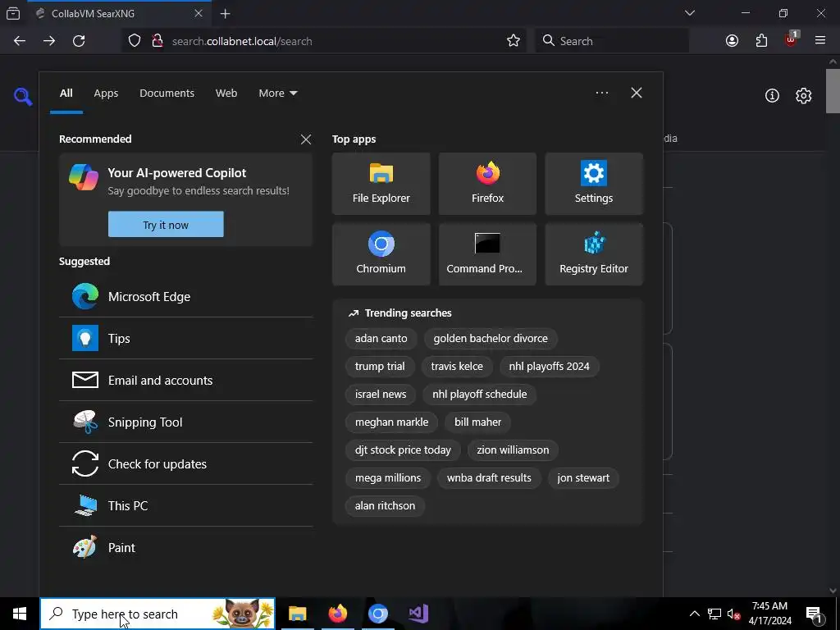This screenshot has width=840, height=630.
Task: Focus taskbar 'Type here to search' box
Action: (x=157, y=614)
